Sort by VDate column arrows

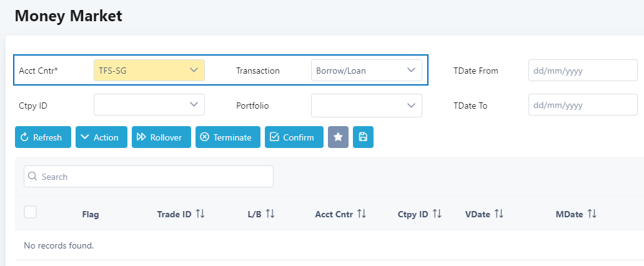(498, 214)
